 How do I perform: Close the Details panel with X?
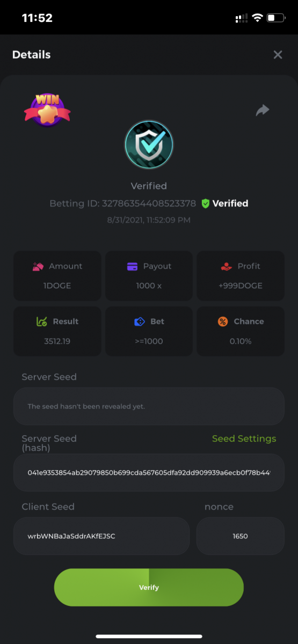point(278,55)
